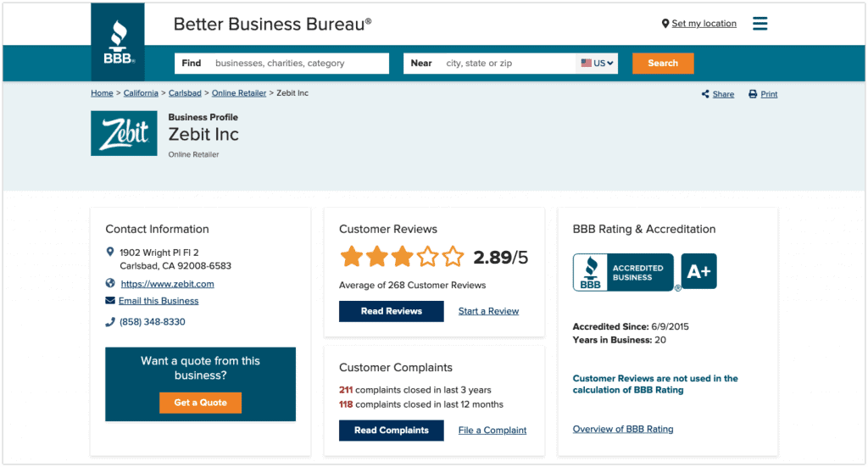Open Online Retailer breadcrumb link

tap(238, 93)
